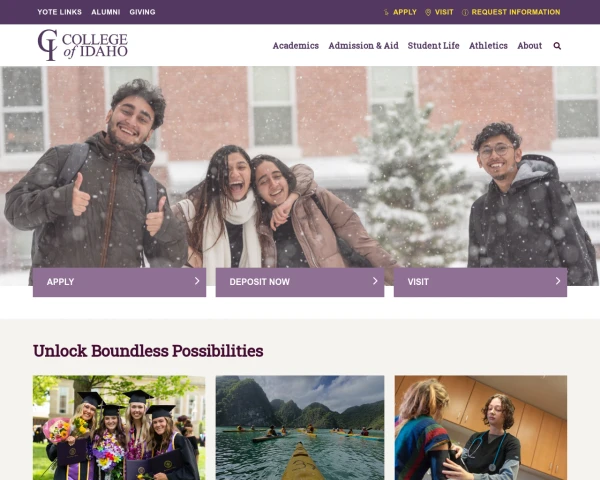Click the chevron arrow on Visit banner
Image resolution: width=600 pixels, height=480 pixels.
[x=558, y=281]
